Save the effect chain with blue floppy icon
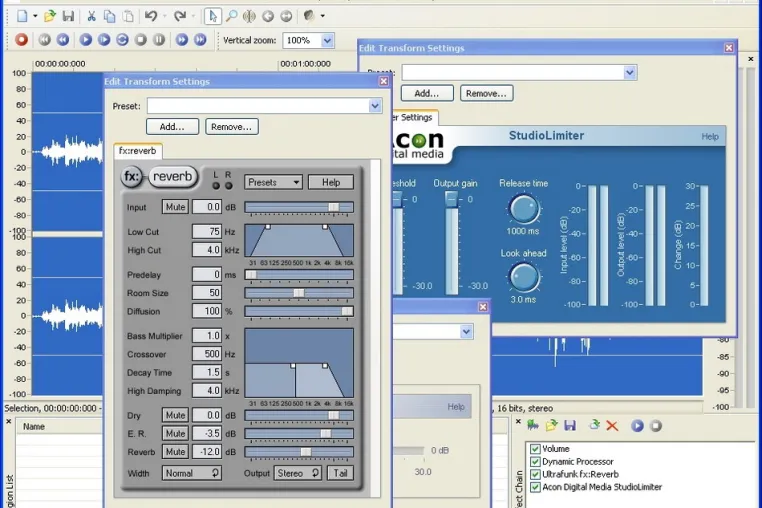Image resolution: width=762 pixels, height=508 pixels. tap(570, 426)
